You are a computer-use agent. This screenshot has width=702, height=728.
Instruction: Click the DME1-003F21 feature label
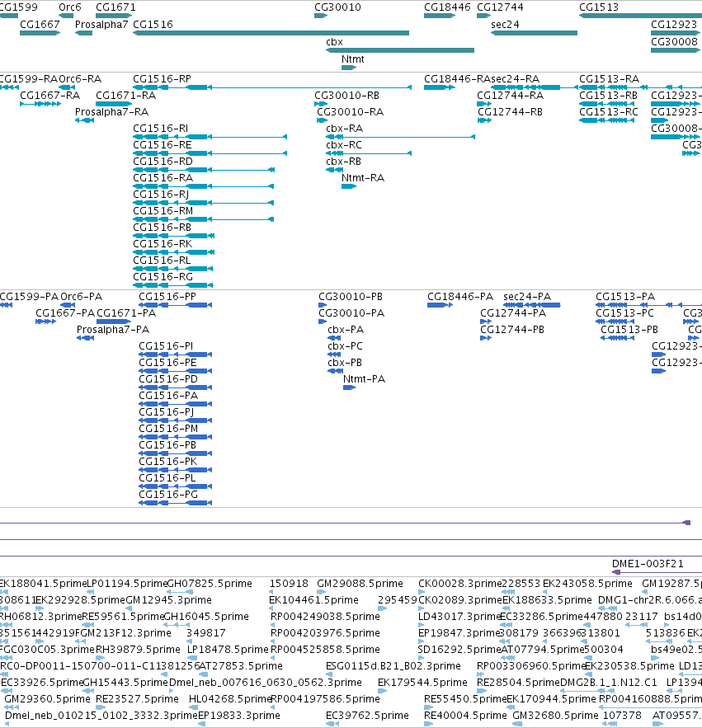click(x=648, y=564)
